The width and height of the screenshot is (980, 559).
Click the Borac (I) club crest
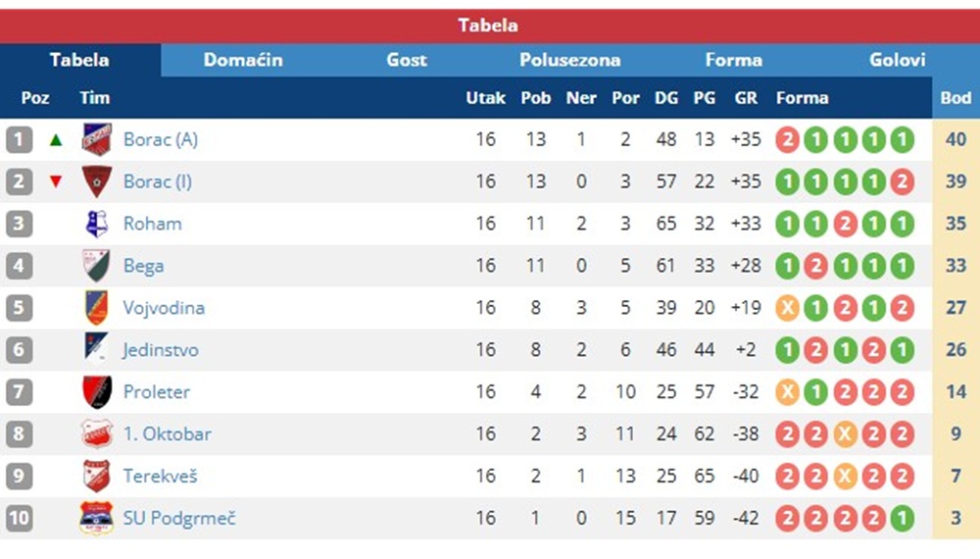(x=97, y=181)
